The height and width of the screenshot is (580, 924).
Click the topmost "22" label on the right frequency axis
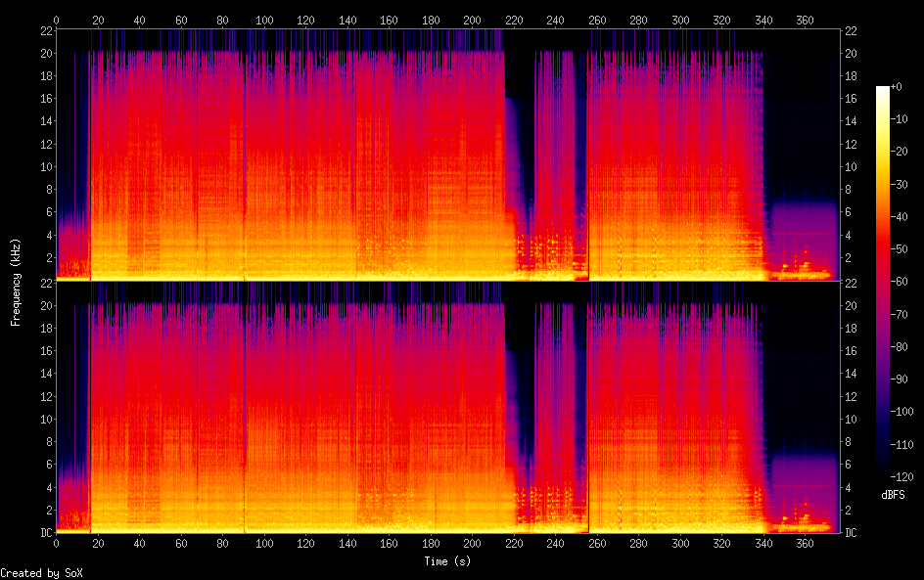click(851, 31)
